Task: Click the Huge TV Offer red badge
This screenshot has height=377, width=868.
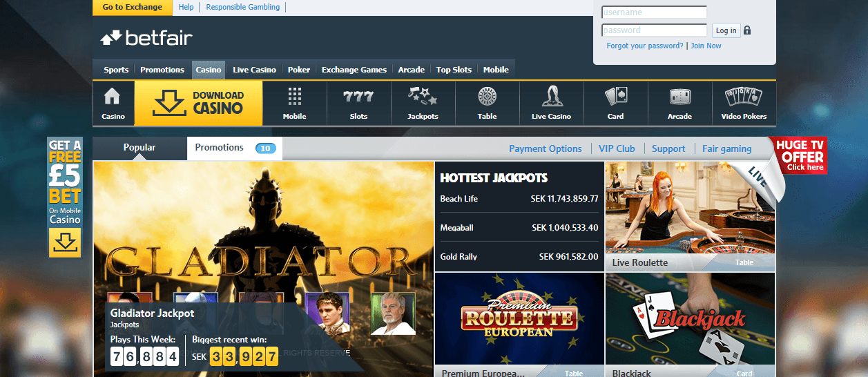Action: 801,155
